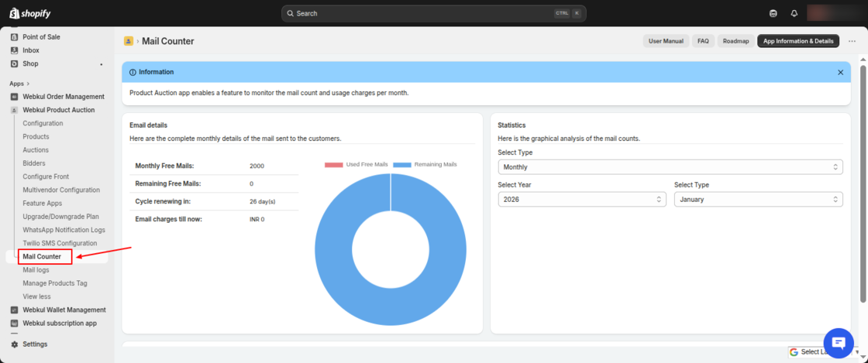Click Webkul subscription app icon

[x=15, y=324]
